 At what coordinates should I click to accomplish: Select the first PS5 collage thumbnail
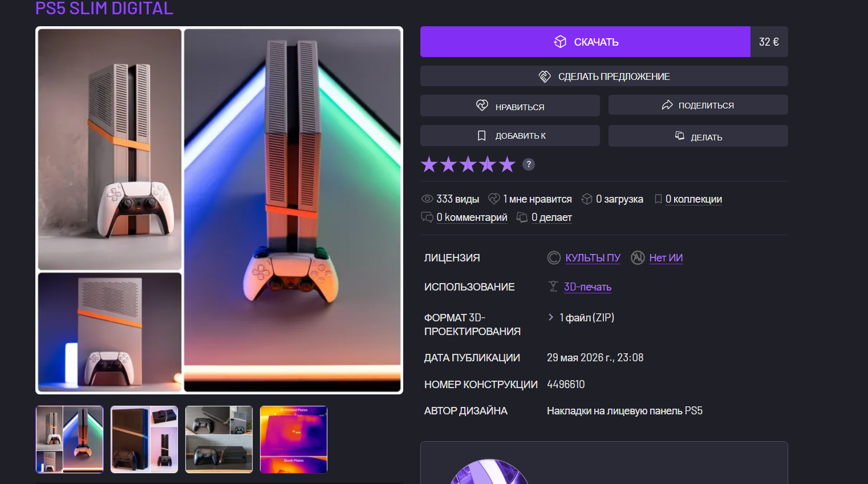click(x=70, y=439)
